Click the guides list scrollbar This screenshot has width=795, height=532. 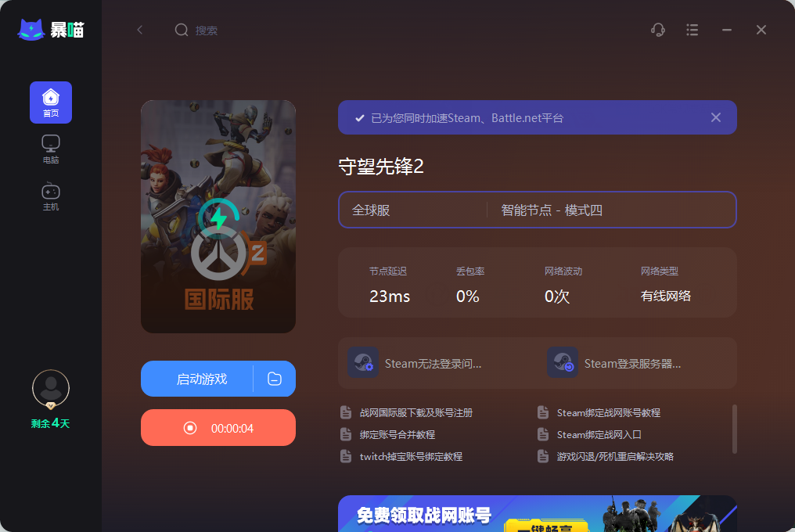[x=735, y=429]
